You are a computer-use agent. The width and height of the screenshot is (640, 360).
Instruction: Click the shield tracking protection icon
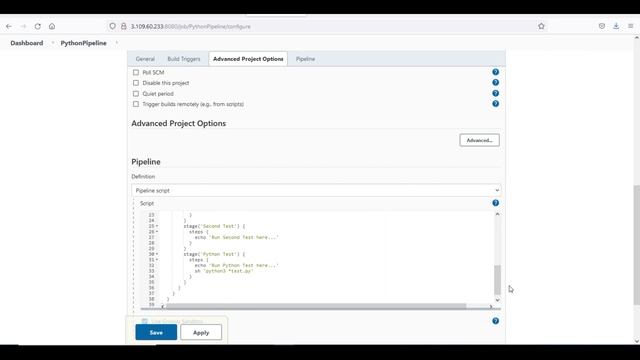(x=112, y=26)
